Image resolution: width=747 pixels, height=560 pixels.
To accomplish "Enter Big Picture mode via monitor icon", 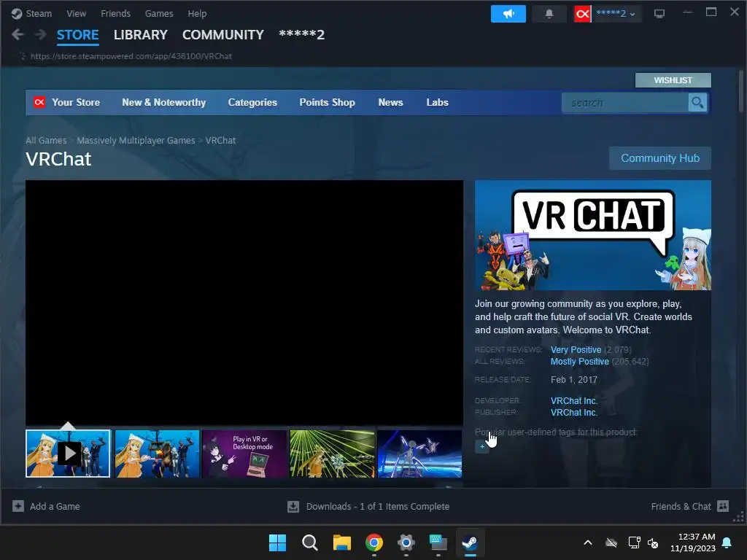I will (x=659, y=14).
